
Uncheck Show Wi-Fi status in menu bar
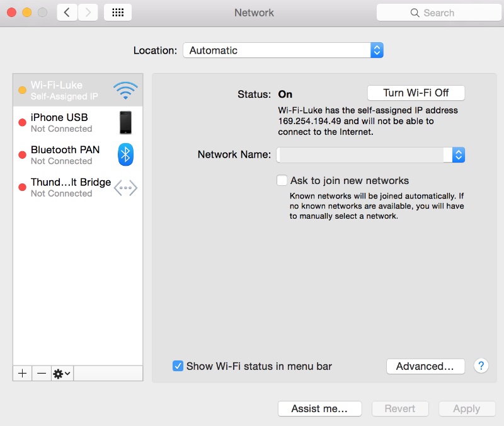coord(178,366)
